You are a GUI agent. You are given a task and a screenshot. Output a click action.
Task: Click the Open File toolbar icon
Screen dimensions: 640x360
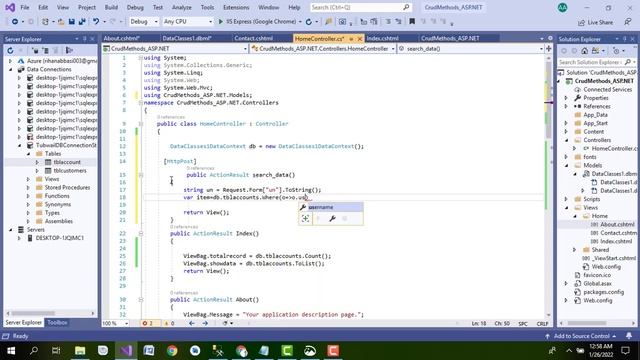tap(61, 22)
